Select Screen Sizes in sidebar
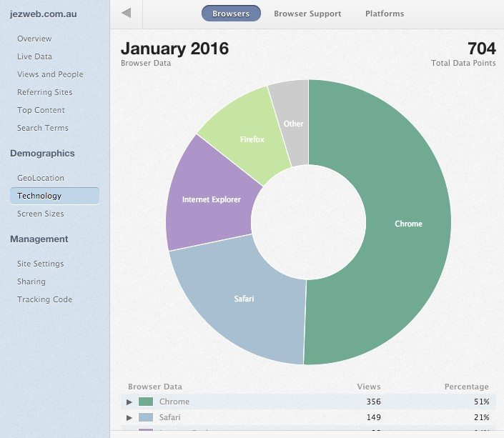Screen dimensions: 504x438 point(40,214)
